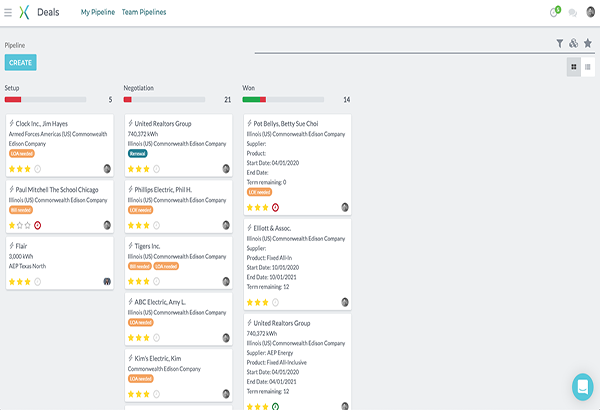Set first priority star on Paul Mitchell card
Image resolution: width=600 pixels, height=410 pixels.
[x=12, y=225]
